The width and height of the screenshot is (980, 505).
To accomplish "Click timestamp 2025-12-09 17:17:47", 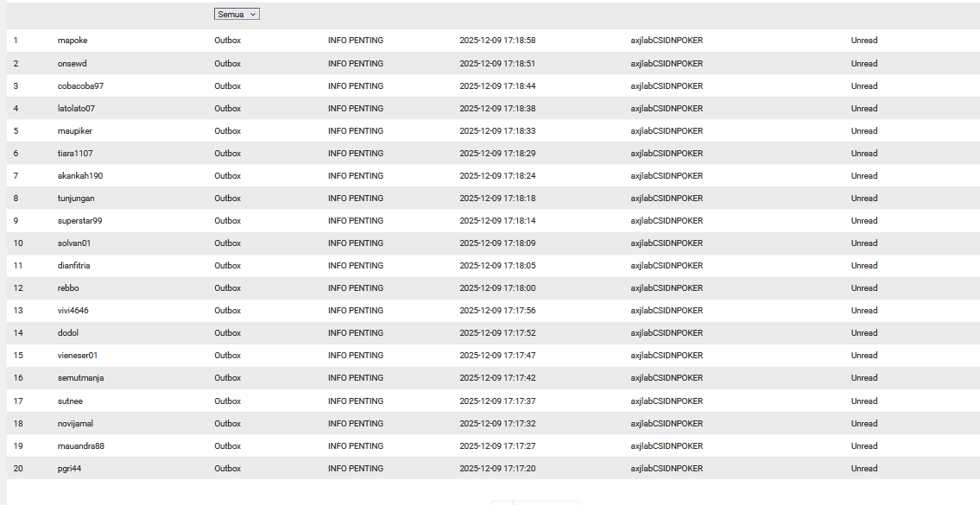I will tap(497, 357).
